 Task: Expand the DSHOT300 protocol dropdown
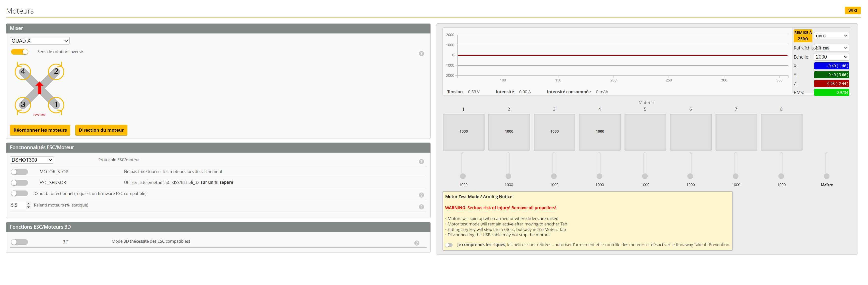tap(32, 160)
